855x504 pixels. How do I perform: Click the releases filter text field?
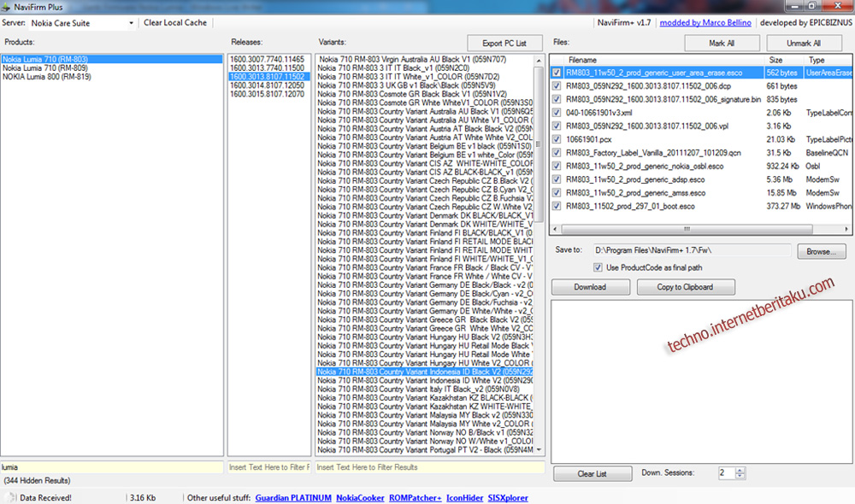click(269, 467)
